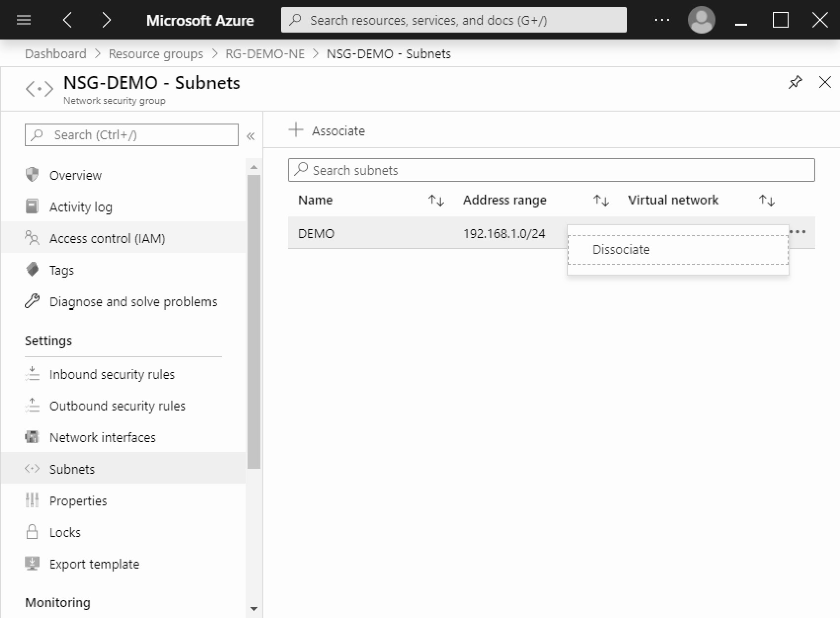The height and width of the screenshot is (618, 840).
Task: Open Diagnose and solve problems
Action: pyautogui.click(x=132, y=301)
